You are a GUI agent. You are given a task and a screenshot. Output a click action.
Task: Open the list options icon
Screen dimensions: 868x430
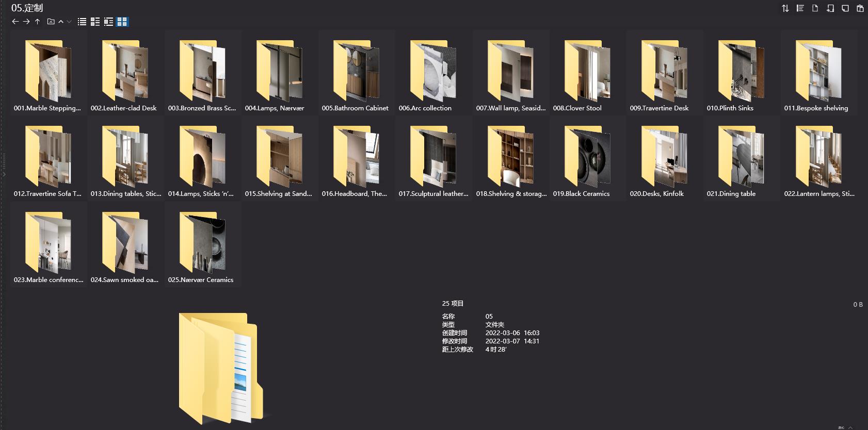click(800, 8)
